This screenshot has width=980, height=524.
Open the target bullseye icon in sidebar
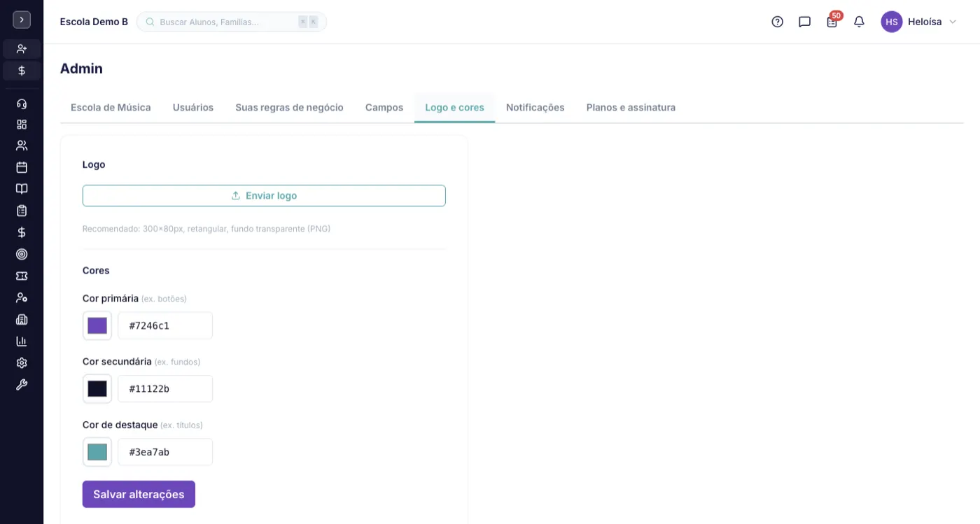click(x=22, y=254)
